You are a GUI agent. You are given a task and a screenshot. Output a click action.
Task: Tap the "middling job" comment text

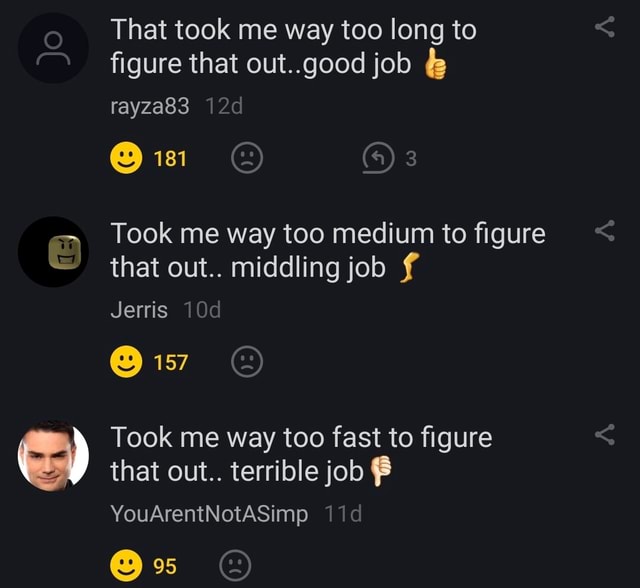click(x=300, y=251)
